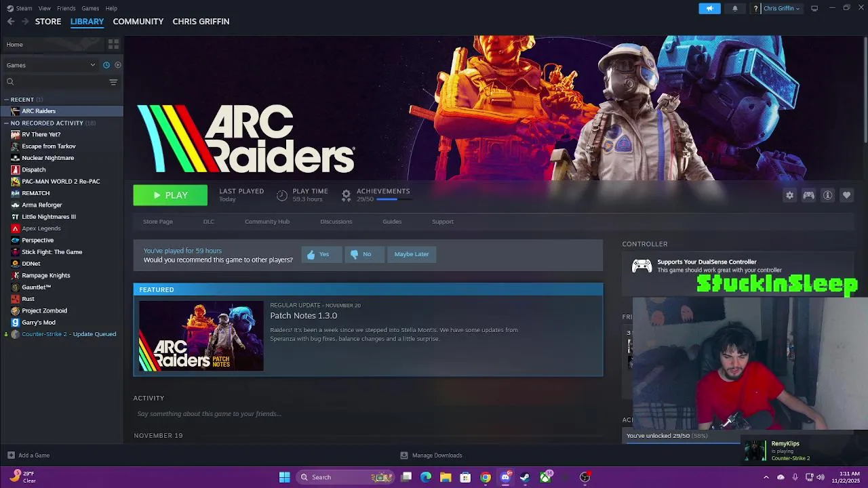Open the notifications bell
868x488 pixels.
pos(735,8)
